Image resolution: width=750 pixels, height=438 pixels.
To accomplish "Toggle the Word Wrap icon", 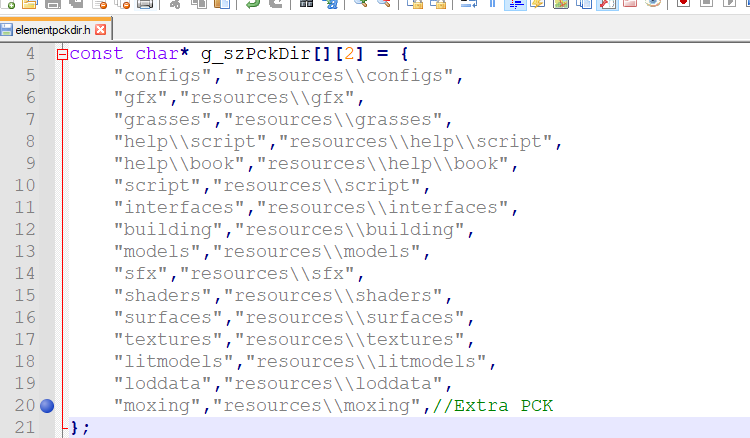I will 468,4.
